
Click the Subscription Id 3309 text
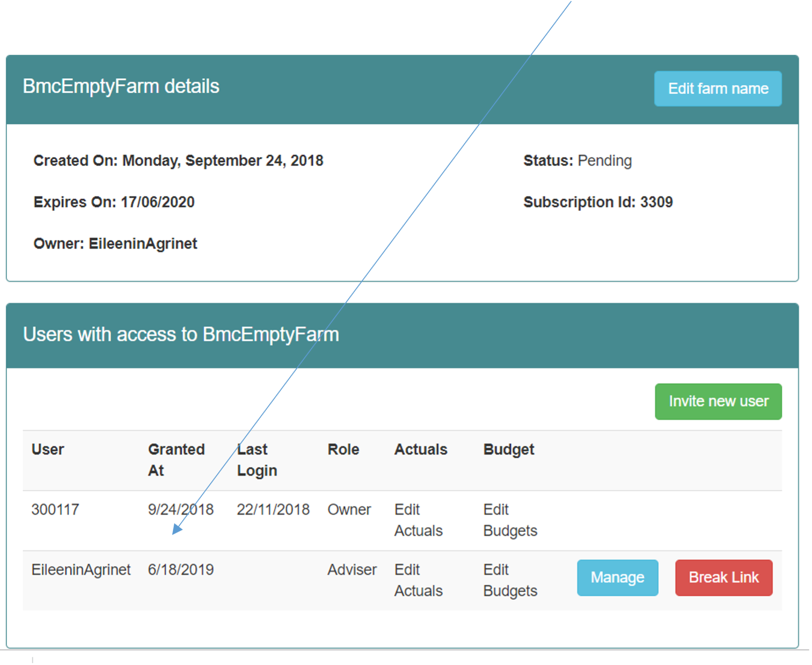coord(598,202)
